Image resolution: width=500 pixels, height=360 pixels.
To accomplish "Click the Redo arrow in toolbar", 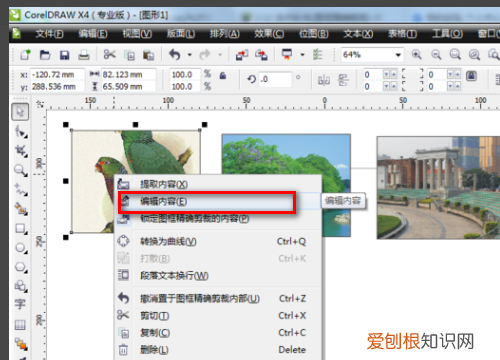I will (x=205, y=54).
